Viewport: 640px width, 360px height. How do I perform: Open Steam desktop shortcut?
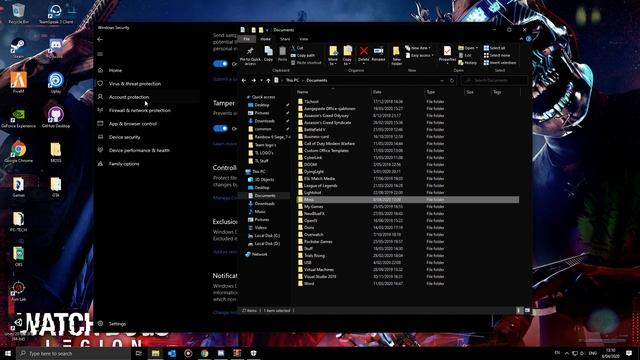coord(18,48)
